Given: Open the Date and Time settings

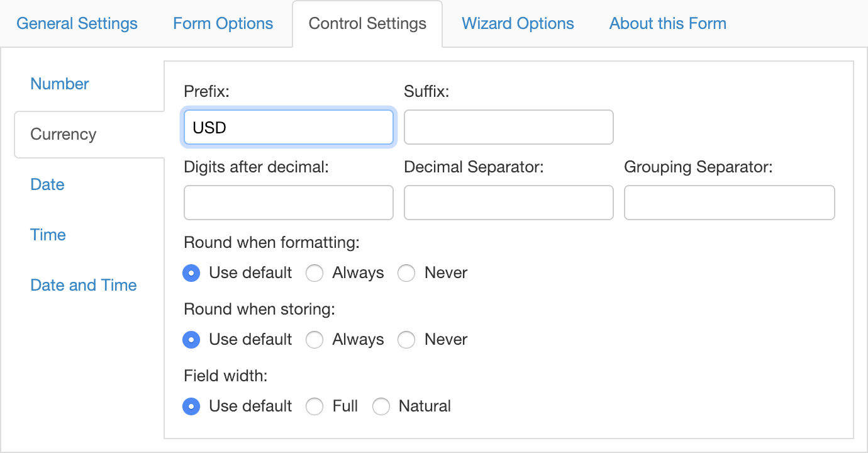Looking at the screenshot, I should 83,285.
